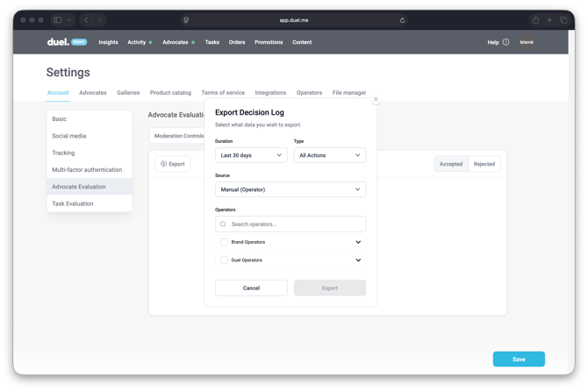588x391 pixels.
Task: Open a new browser tab with plus icon
Action: pyautogui.click(x=549, y=20)
